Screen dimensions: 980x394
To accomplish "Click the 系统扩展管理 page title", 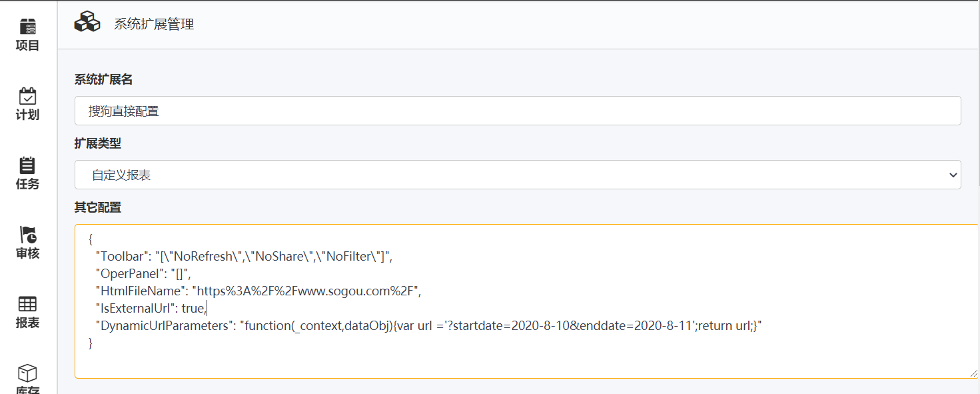I will [x=154, y=25].
